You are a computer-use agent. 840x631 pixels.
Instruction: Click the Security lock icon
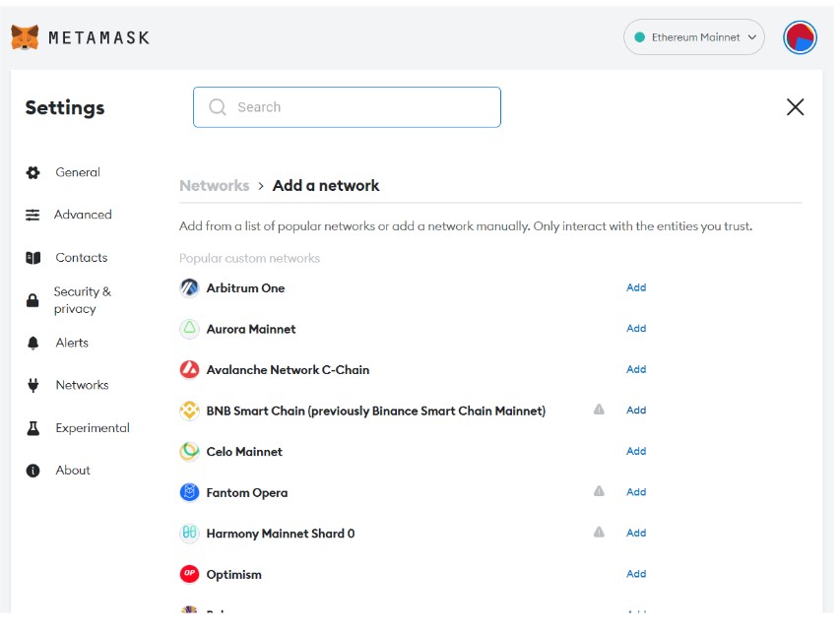(x=32, y=300)
